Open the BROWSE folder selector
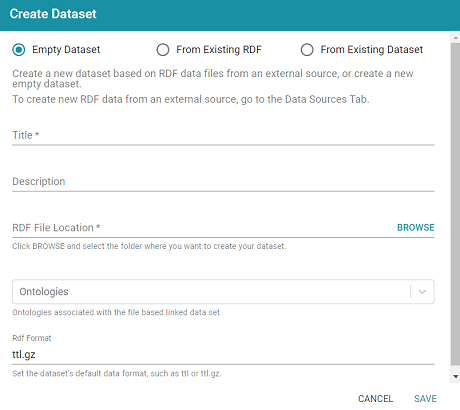Viewport: 460px width, 410px height. tap(416, 228)
